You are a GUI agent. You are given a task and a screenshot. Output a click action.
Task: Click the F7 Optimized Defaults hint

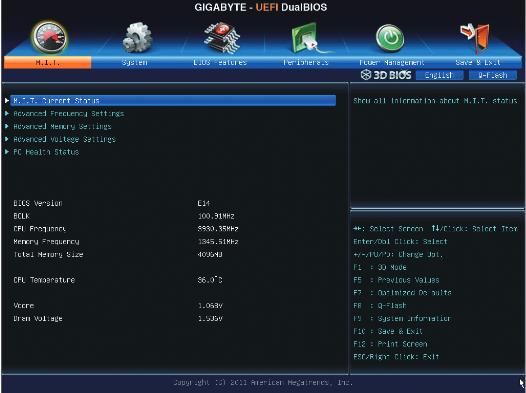coord(402,293)
